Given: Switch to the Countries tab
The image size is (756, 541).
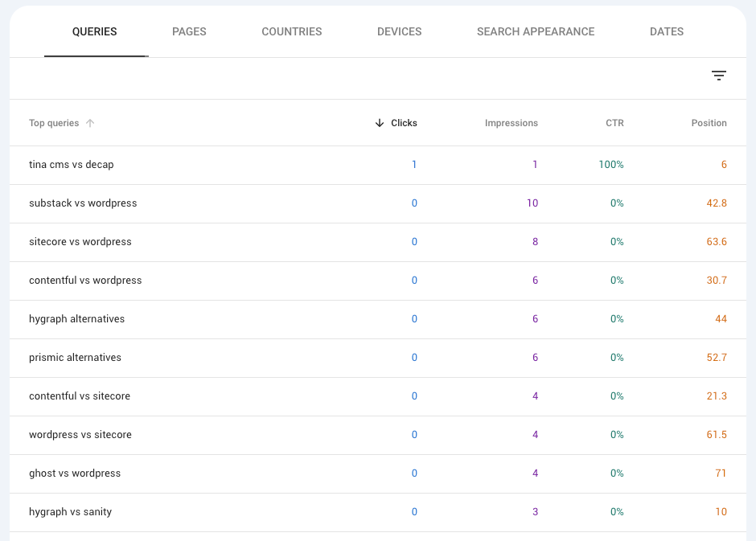Looking at the screenshot, I should [292, 32].
